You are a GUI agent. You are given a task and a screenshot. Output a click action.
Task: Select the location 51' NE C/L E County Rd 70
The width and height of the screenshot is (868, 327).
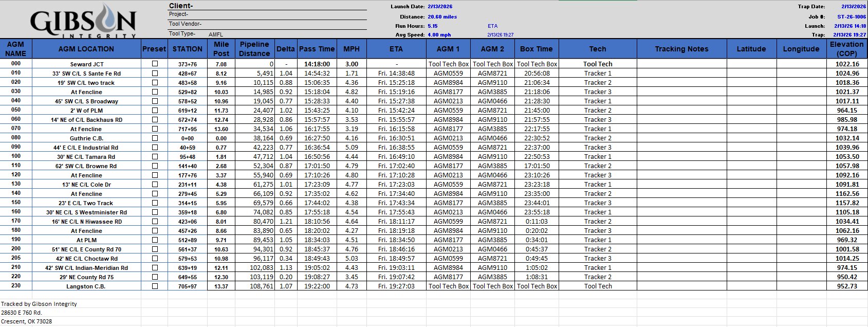pyautogui.click(x=87, y=249)
